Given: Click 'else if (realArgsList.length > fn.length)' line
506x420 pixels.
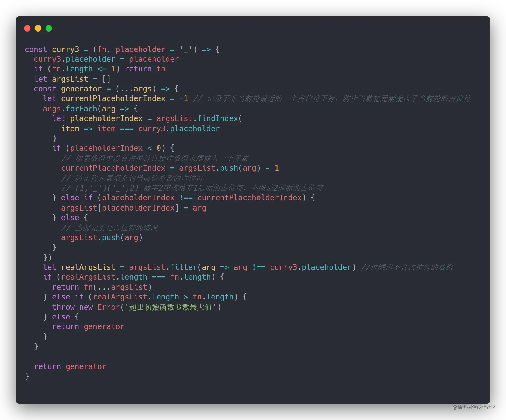Looking at the screenshot, I should (145, 297).
